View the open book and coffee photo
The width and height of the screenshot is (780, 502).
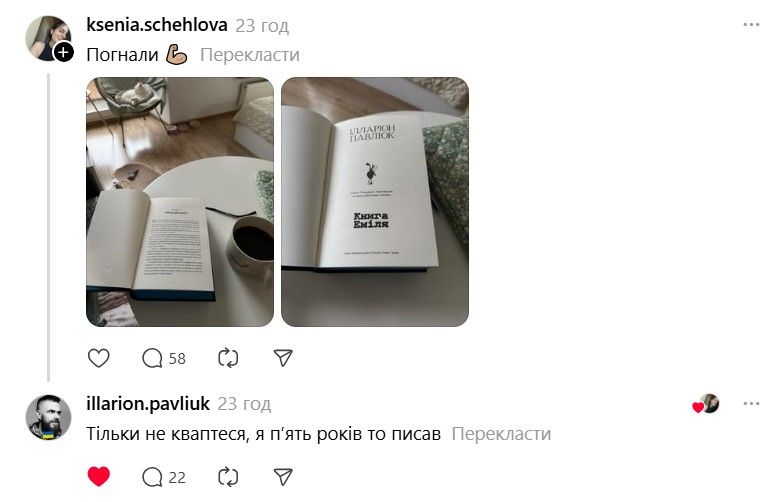(180, 202)
